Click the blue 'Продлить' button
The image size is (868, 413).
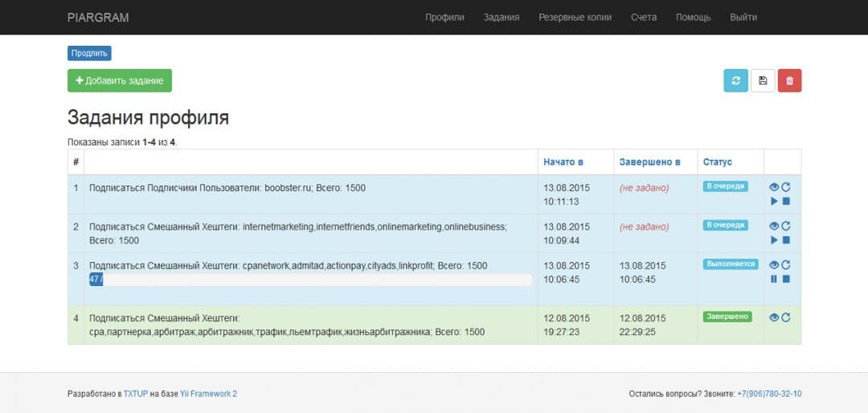(x=89, y=54)
